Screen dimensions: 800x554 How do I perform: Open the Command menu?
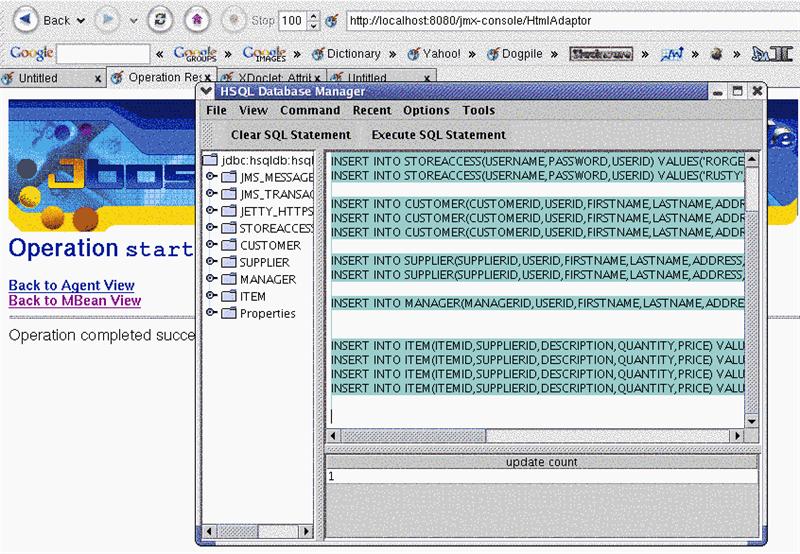click(310, 110)
